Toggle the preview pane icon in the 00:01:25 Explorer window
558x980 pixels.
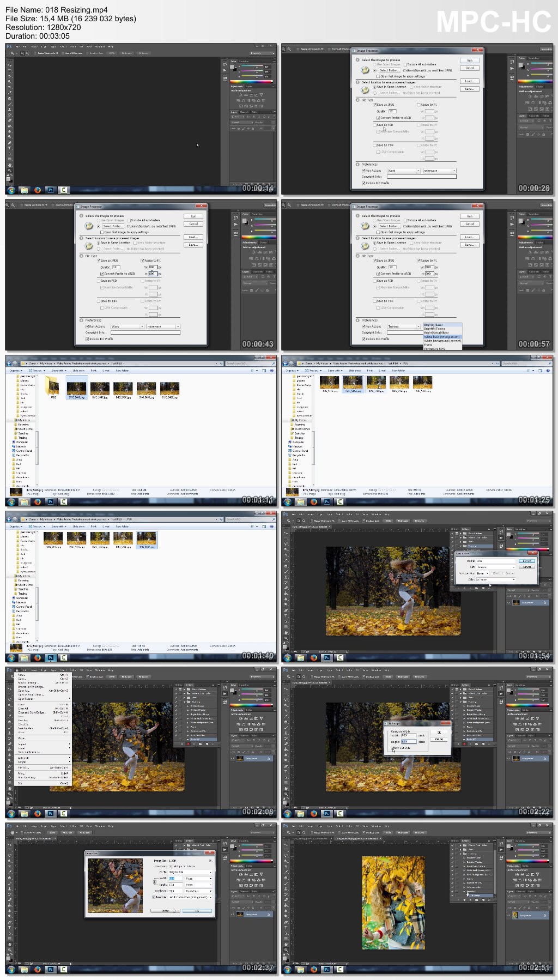coord(540,371)
